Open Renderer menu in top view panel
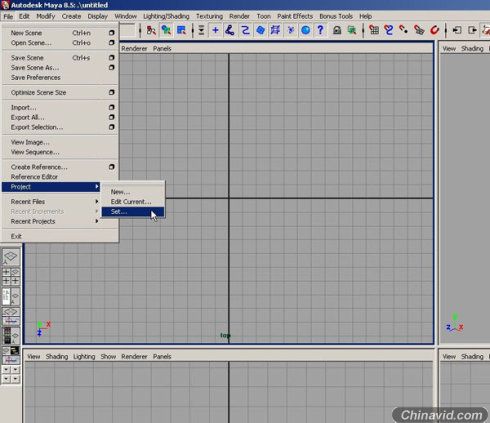This screenshot has height=423, width=490. click(134, 49)
